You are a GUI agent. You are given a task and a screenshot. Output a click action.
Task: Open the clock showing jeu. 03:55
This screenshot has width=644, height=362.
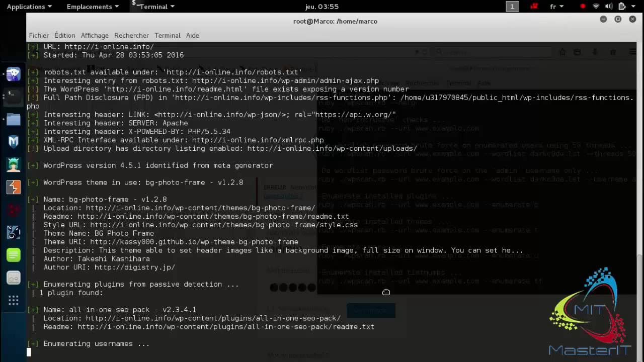[x=322, y=7]
